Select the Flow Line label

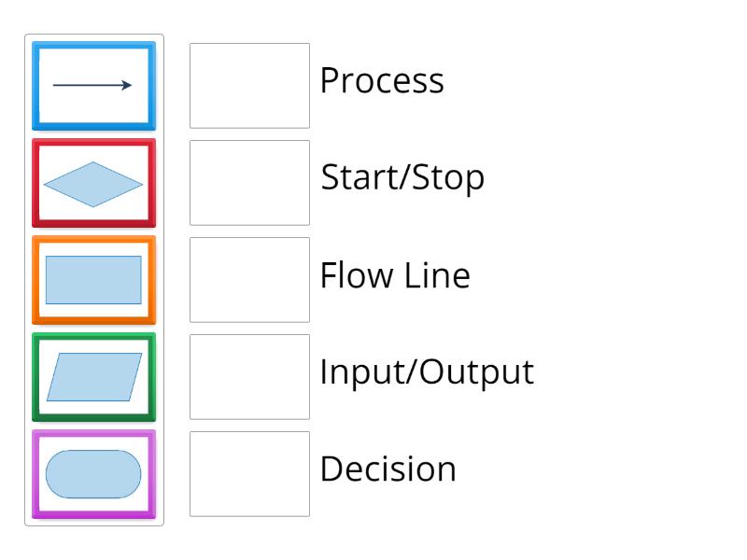[x=395, y=275]
